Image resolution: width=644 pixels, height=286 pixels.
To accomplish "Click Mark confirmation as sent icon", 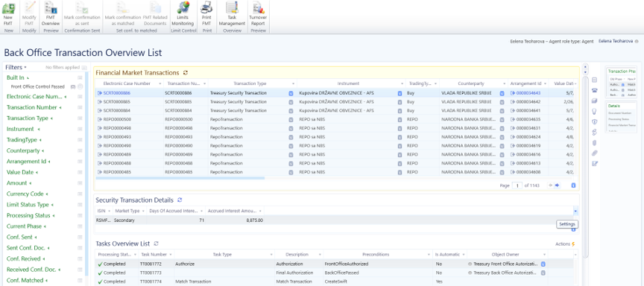I will [82, 7].
